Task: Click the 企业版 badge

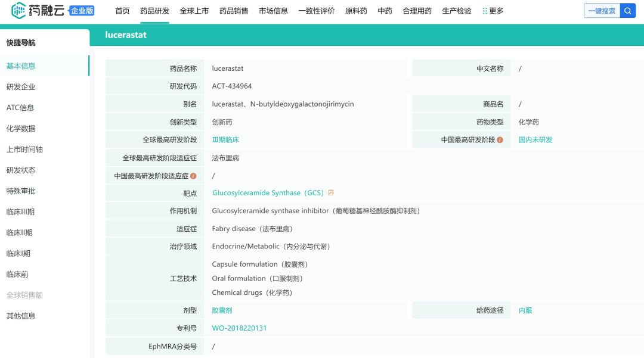Action: pos(82,11)
